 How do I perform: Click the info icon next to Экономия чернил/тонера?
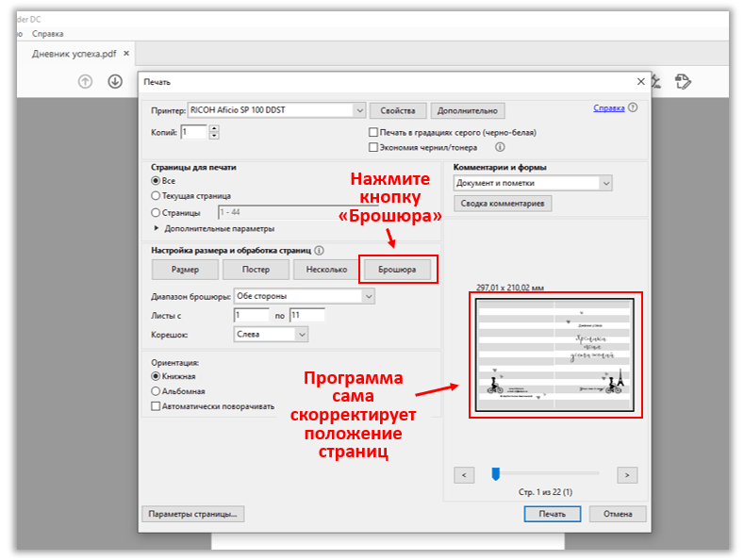(x=500, y=147)
